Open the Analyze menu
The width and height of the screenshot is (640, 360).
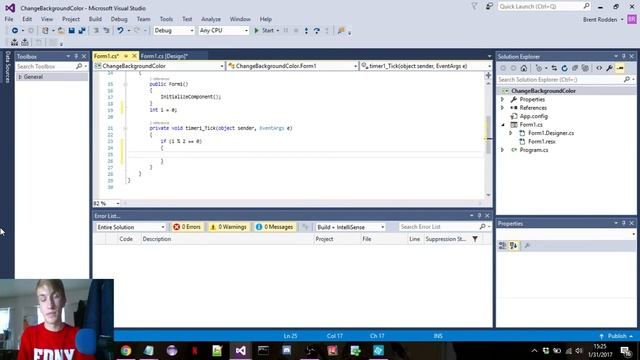(211, 19)
